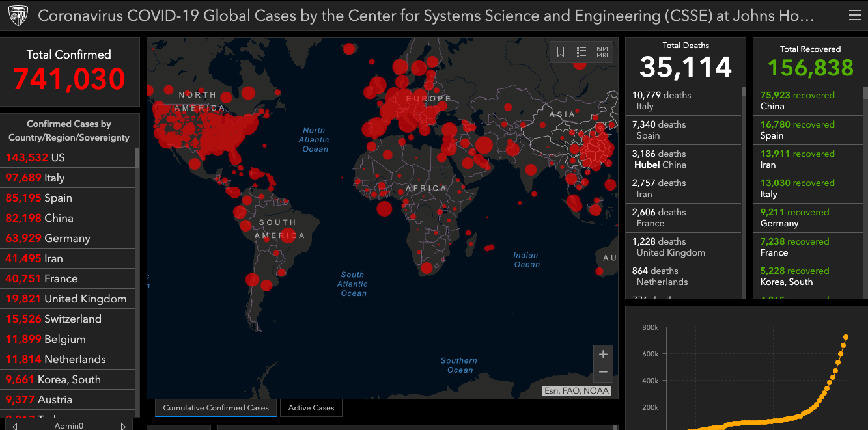Screen dimensions: 868x430
Task: Switch to Cumulative Confirmed Cases tab
Action: (216, 408)
